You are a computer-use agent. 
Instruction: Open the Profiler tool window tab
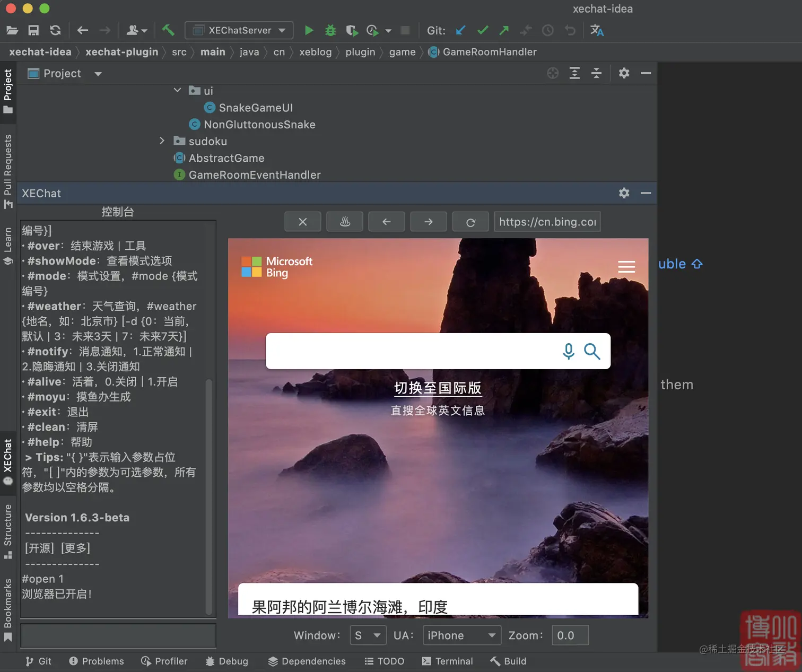[x=164, y=661]
